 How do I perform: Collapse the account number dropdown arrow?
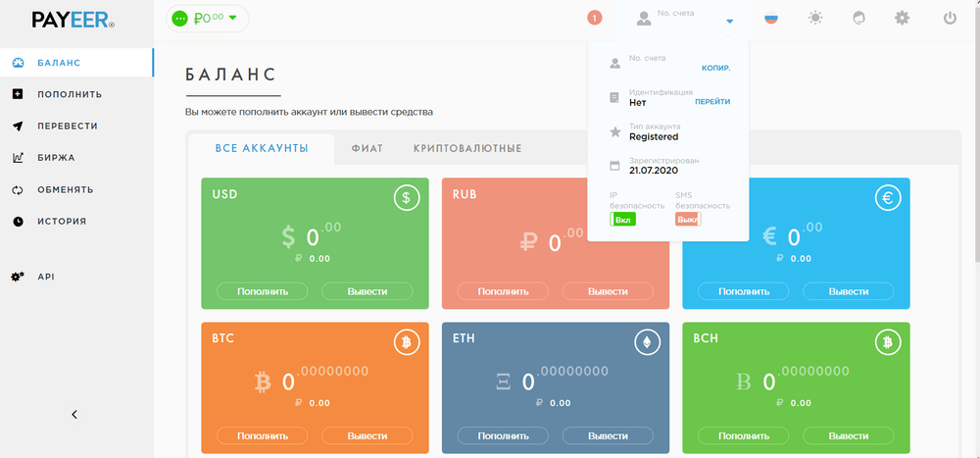click(729, 21)
